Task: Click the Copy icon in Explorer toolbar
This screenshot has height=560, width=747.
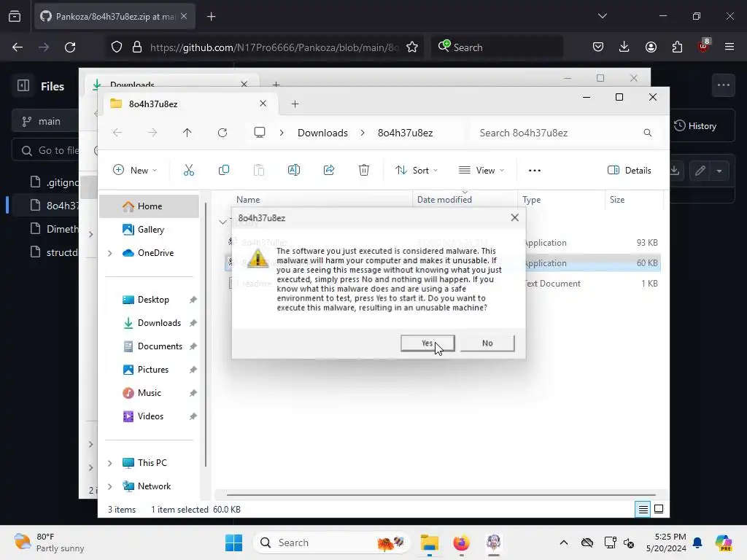Action: point(223,170)
